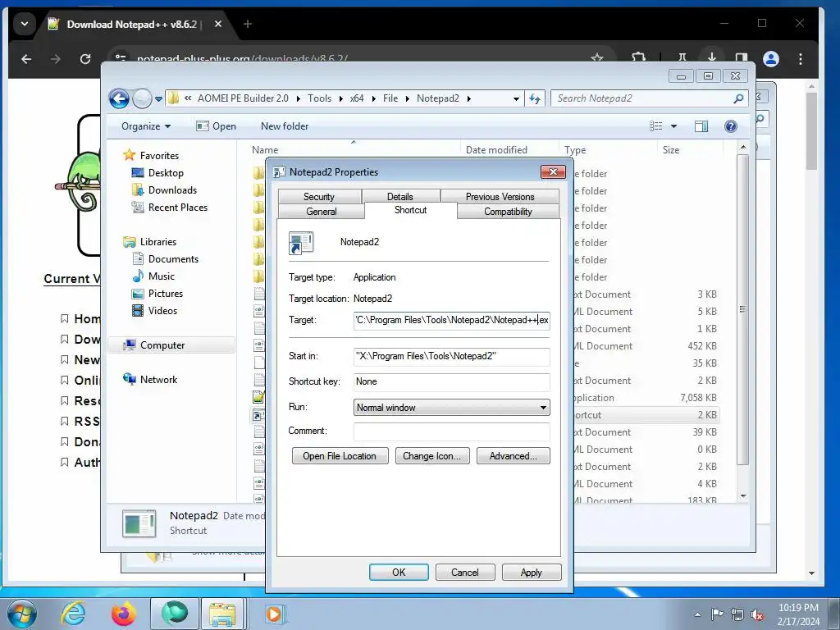Click the Tools breadcrumb segment
This screenshot has width=840, height=630.
pos(319,98)
